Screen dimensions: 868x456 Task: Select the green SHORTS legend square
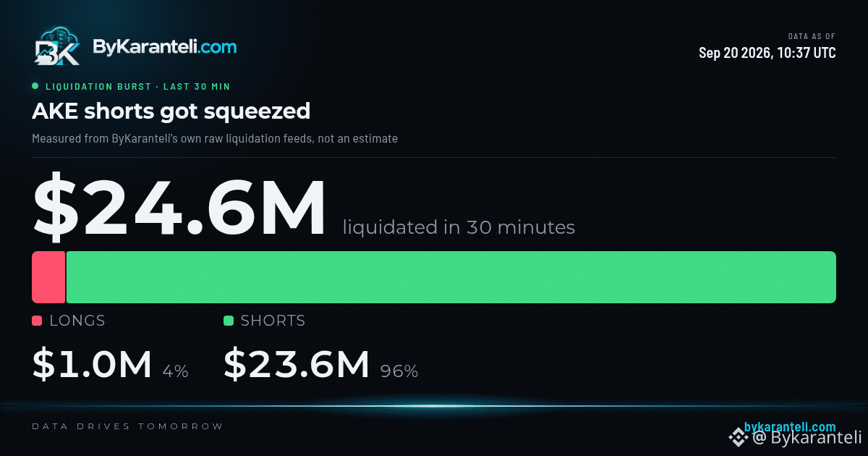click(229, 321)
